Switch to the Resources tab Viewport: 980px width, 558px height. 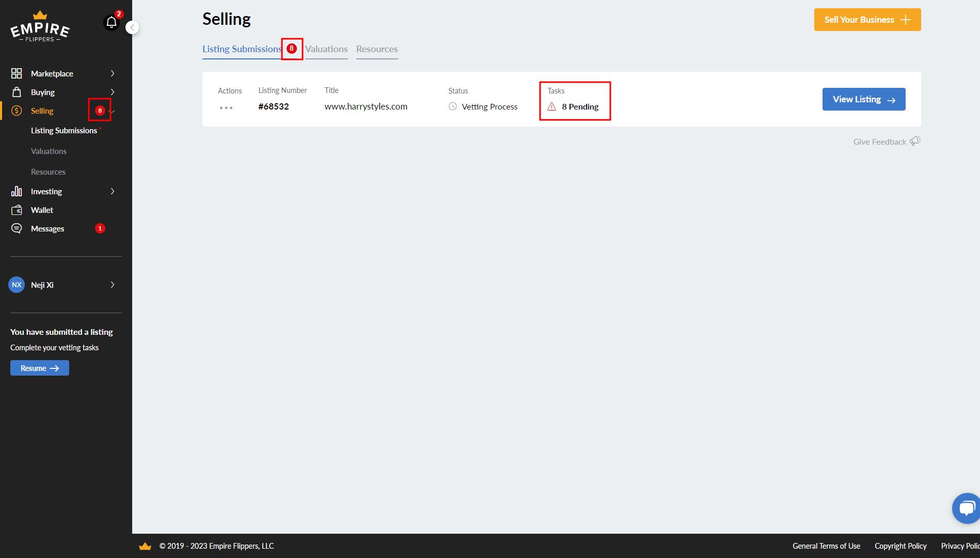coord(377,49)
